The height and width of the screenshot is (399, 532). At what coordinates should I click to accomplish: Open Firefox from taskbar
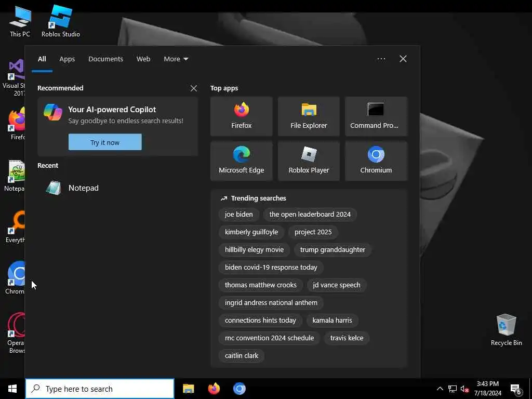[214, 389]
